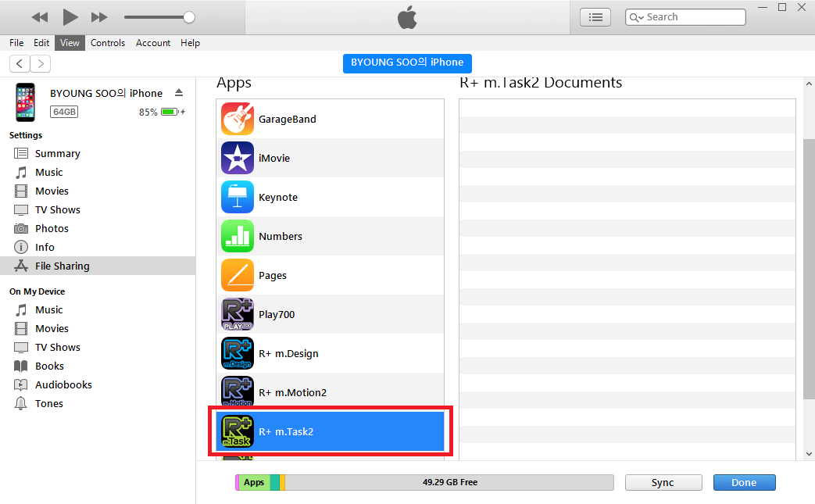The width and height of the screenshot is (815, 504).
Task: Select the Numbers app icon
Action: (x=238, y=236)
